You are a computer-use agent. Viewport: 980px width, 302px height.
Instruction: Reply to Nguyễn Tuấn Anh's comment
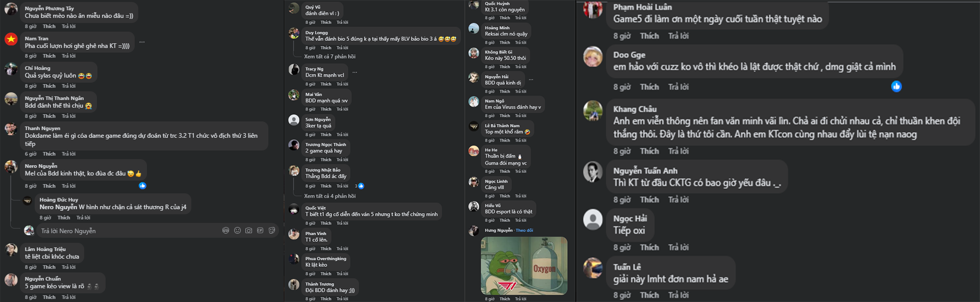pyautogui.click(x=679, y=199)
